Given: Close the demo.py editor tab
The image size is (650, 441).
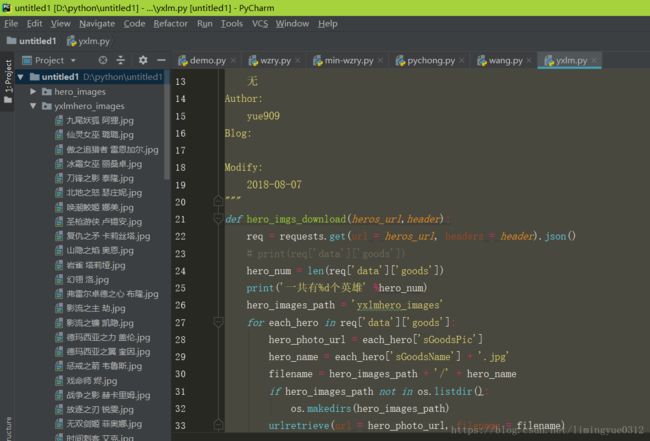Looking at the screenshot, I should 233,61.
